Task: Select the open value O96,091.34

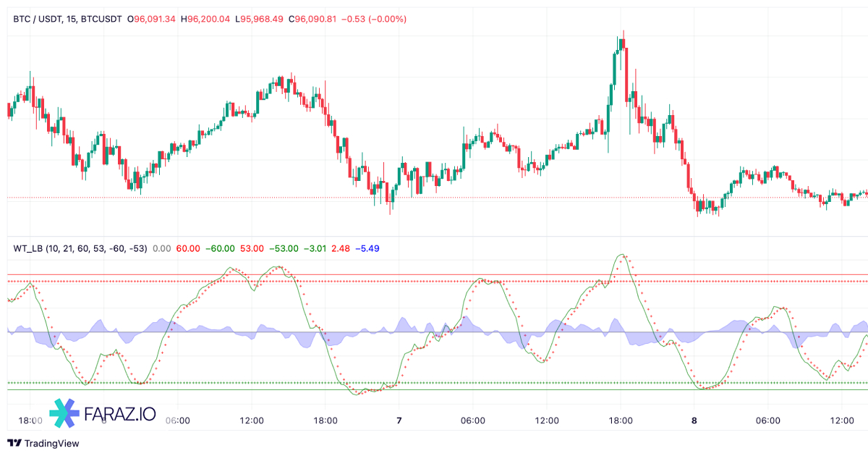Action: (x=152, y=19)
